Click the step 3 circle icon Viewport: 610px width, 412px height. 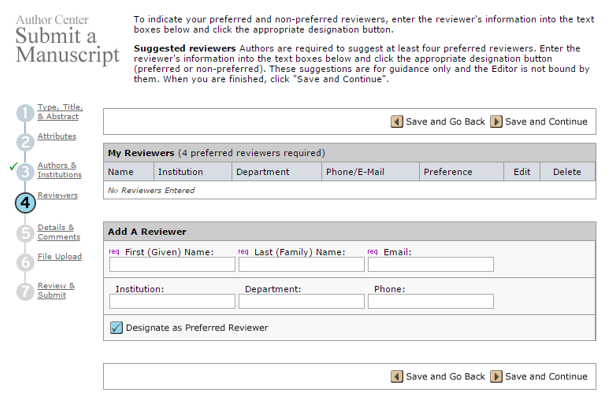(26, 172)
